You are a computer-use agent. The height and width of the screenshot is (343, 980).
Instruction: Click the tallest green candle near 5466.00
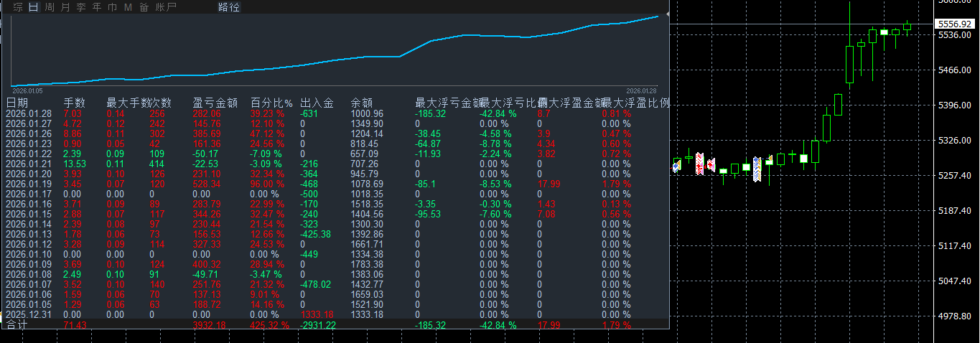pyautogui.click(x=850, y=65)
